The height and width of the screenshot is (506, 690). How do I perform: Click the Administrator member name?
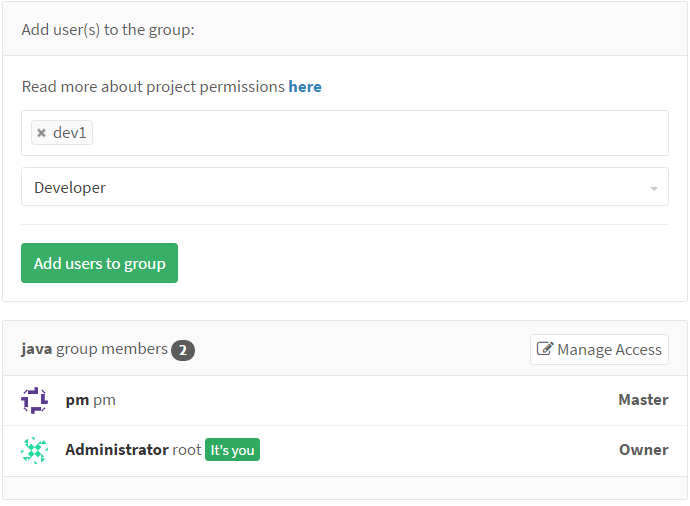tap(116, 450)
